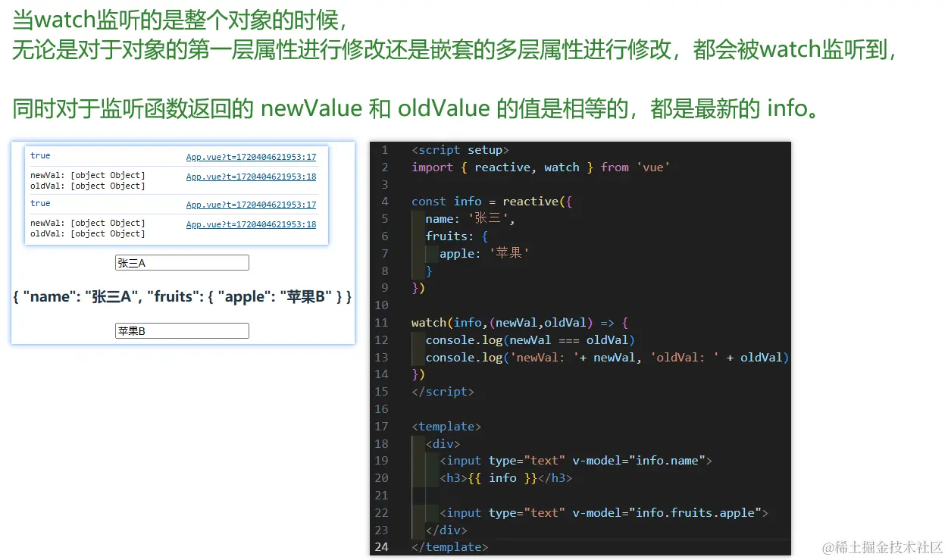Screen dimensions: 948x560
Task: Click the import { reactive, watch } from 'vue' line
Action: click(540, 167)
